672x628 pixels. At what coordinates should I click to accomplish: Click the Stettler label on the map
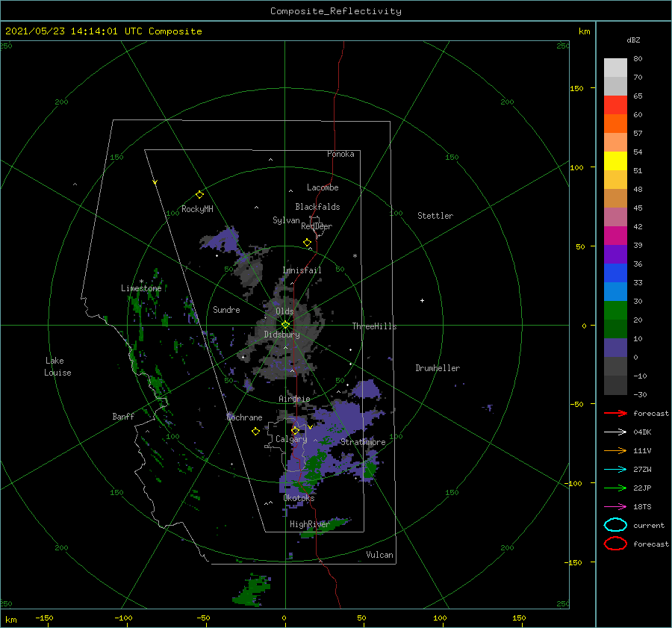[x=435, y=216]
